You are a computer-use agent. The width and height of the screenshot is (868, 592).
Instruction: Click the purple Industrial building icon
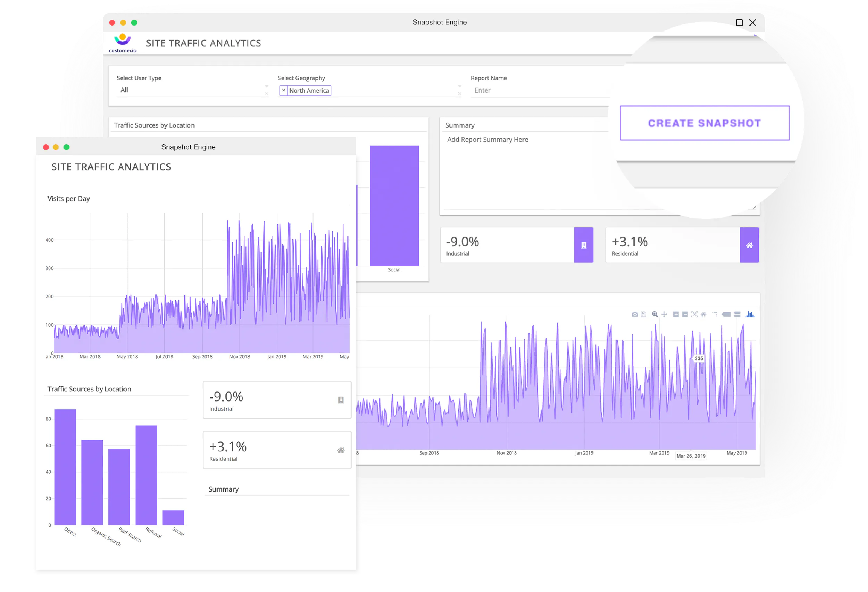tap(583, 245)
